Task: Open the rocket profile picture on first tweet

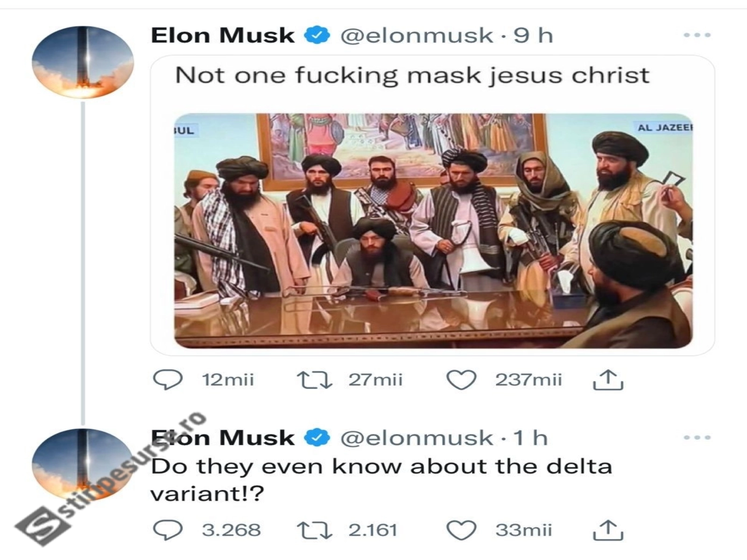Action: click(x=83, y=62)
